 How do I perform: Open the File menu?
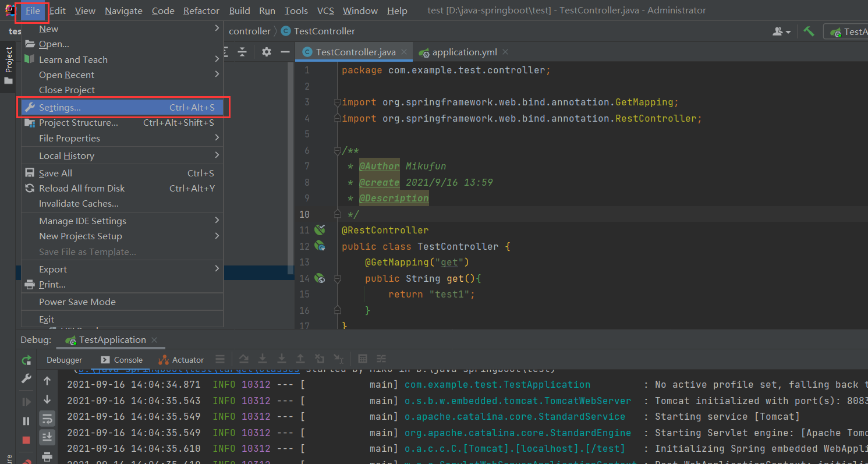click(33, 11)
